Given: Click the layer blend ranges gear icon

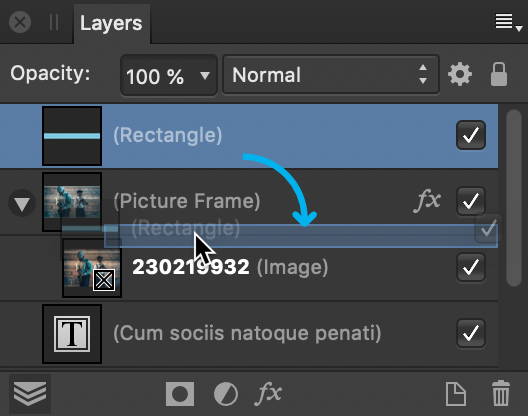Looking at the screenshot, I should click(460, 74).
